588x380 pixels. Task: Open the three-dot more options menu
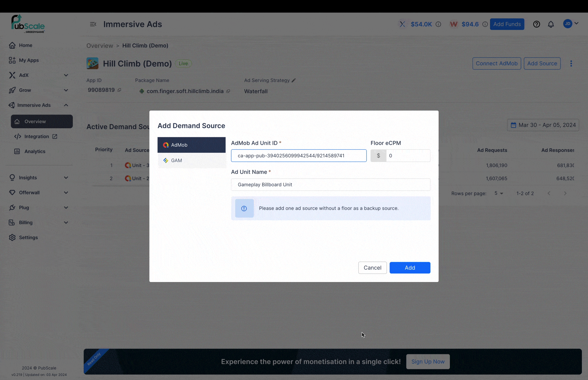[571, 63]
